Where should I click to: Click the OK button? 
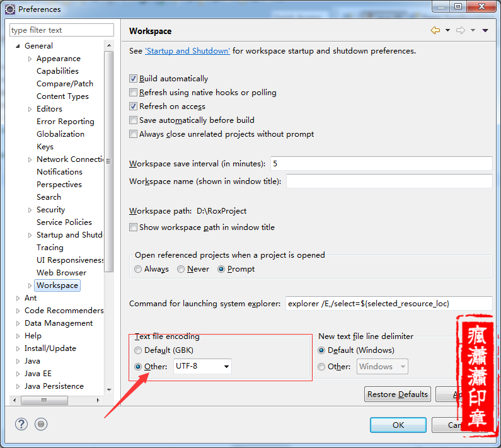click(x=398, y=425)
